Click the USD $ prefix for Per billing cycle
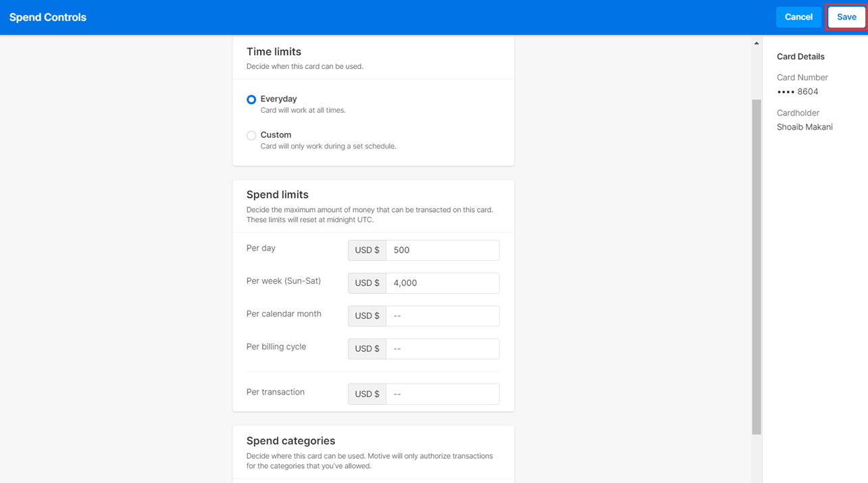Screen dimensions: 868x483 pos(367,349)
